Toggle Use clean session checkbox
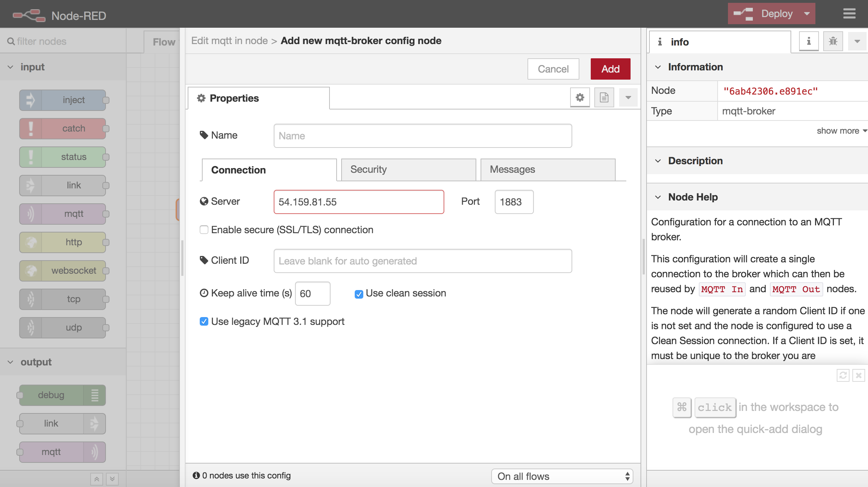868x487 pixels. (359, 294)
